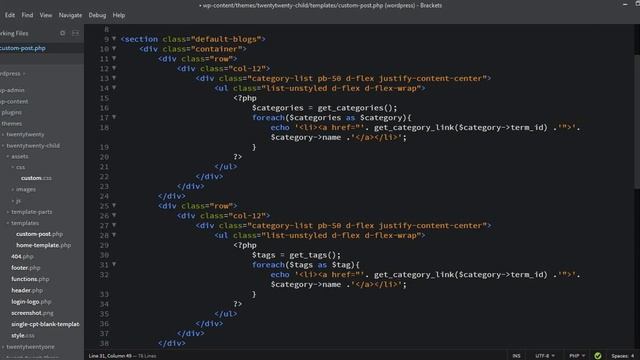Open custom-post.php in file tree
Viewport: 640px width, 360px height.
(x=39, y=234)
